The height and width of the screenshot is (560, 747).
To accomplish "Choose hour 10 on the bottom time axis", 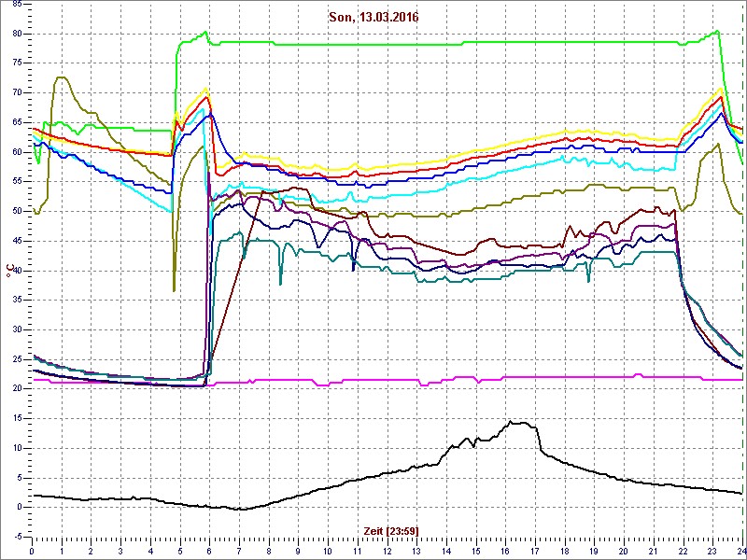I will (x=328, y=552).
